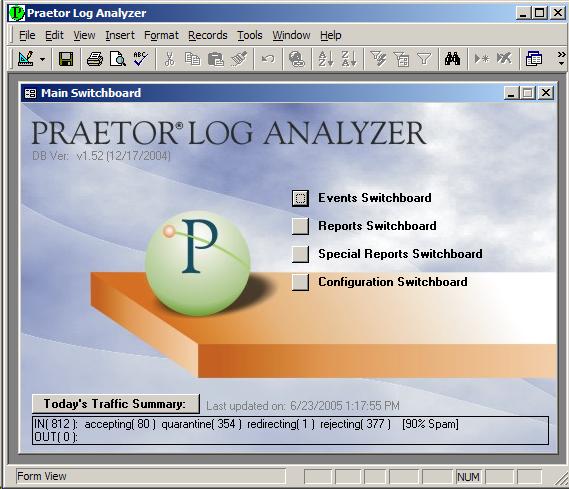
Task: Click the Sort Ascending A-Z icon
Action: (x=326, y=59)
